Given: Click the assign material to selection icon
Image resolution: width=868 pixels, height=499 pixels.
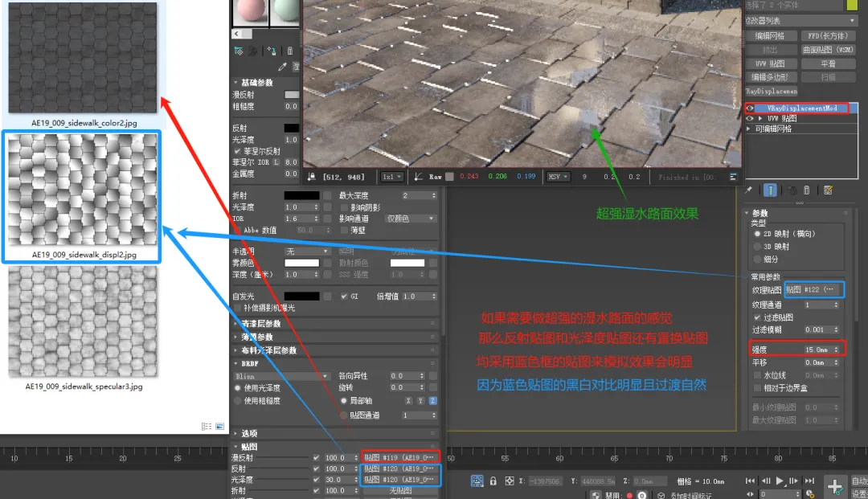Looking at the screenshot, I should point(272,51).
